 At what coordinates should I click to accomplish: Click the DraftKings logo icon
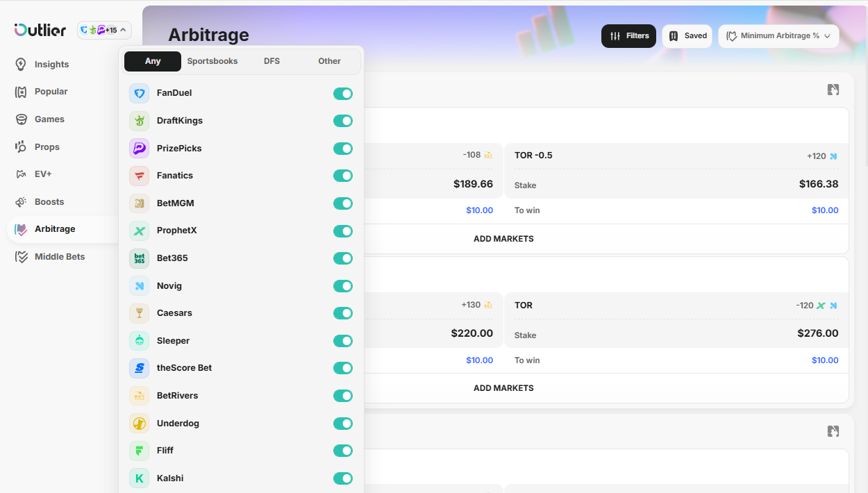140,121
